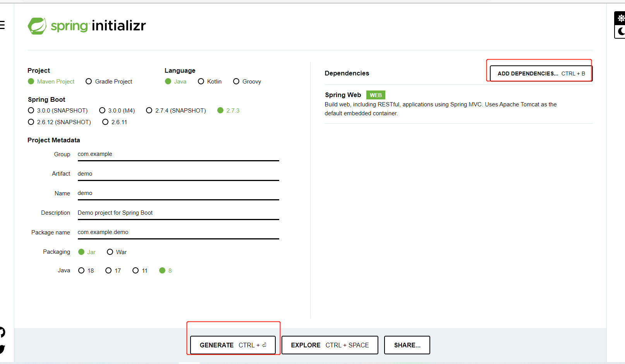Viewport: 625px width, 364px height.
Task: Focus the Artifact text field
Action: [178, 174]
